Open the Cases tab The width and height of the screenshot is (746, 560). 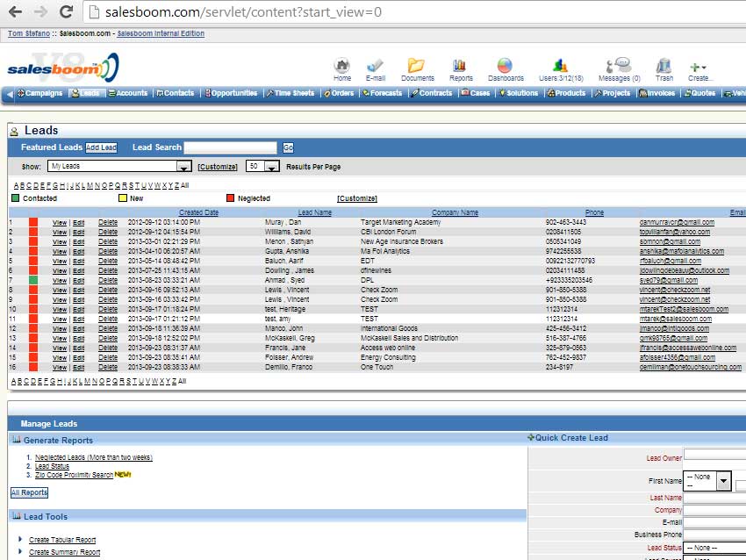pyautogui.click(x=476, y=93)
